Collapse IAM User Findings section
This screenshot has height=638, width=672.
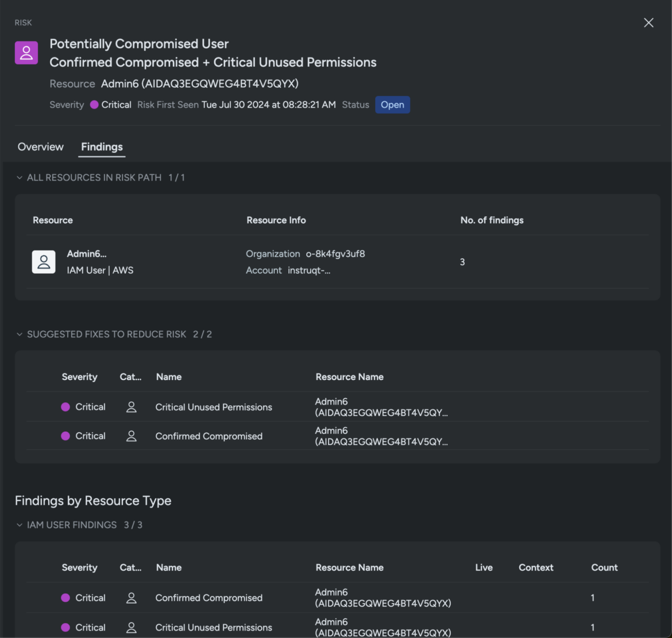point(20,525)
